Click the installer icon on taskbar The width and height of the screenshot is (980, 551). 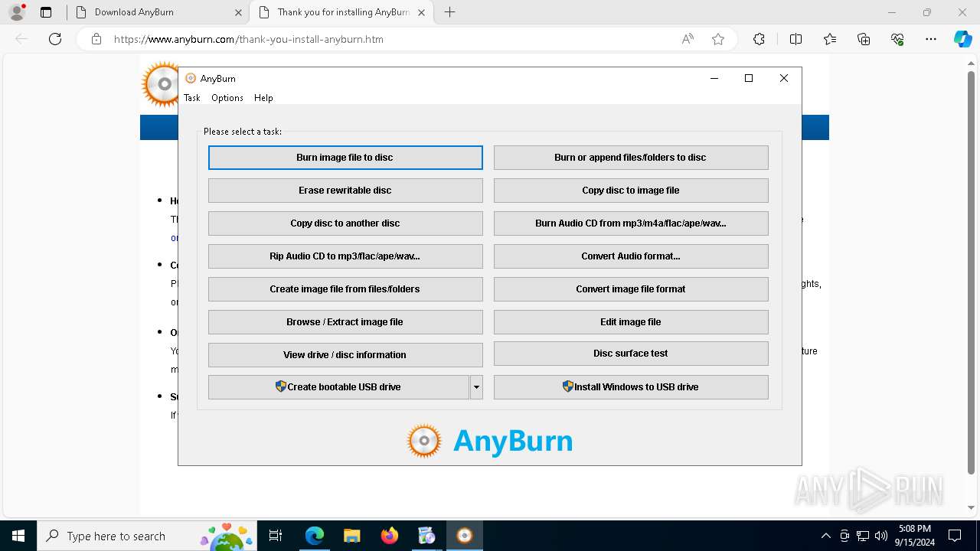[426, 536]
